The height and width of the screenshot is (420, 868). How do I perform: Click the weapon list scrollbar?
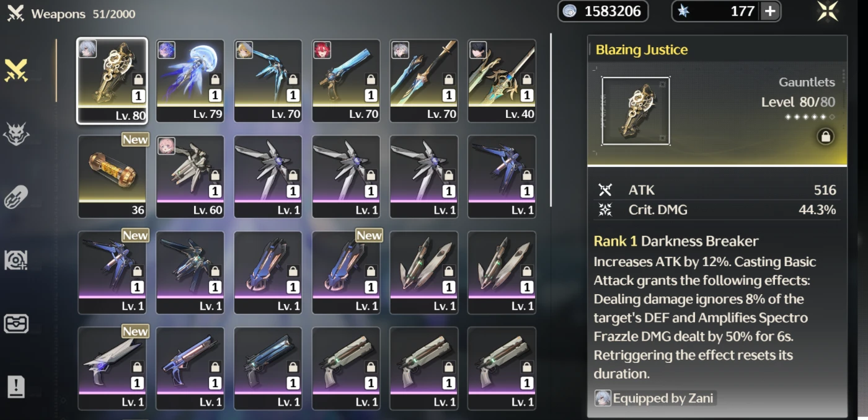551,120
